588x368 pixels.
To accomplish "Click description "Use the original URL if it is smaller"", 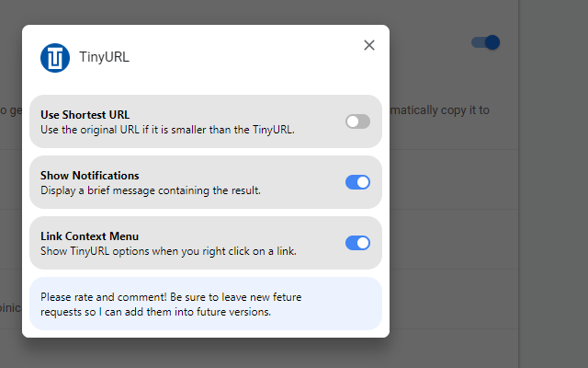I will click(167, 130).
